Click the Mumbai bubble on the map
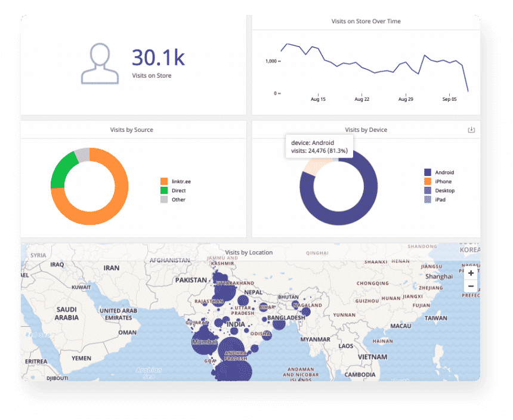 205,342
